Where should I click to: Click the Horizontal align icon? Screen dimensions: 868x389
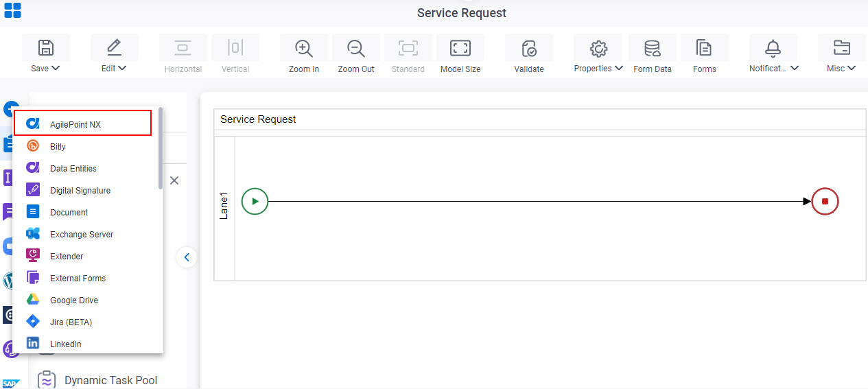(x=183, y=47)
